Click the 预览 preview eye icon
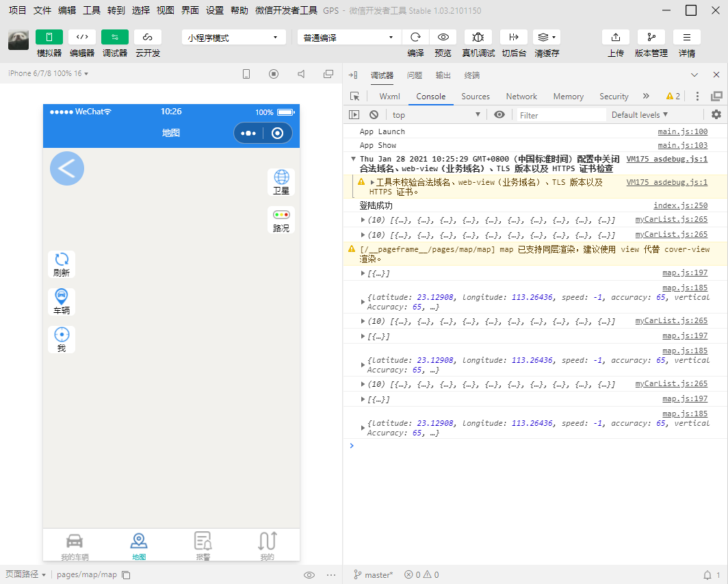This screenshot has height=584, width=728. point(443,37)
